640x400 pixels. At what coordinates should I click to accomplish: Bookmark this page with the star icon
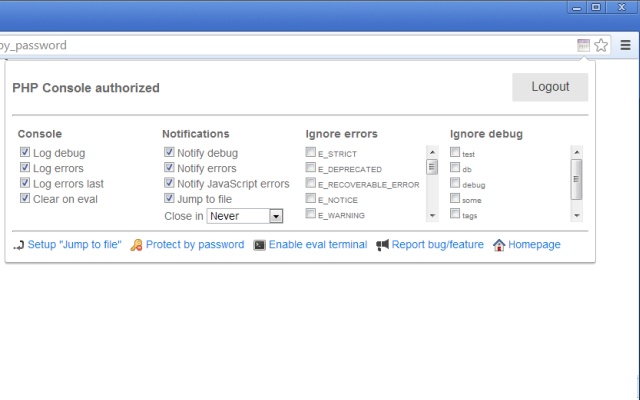point(601,45)
